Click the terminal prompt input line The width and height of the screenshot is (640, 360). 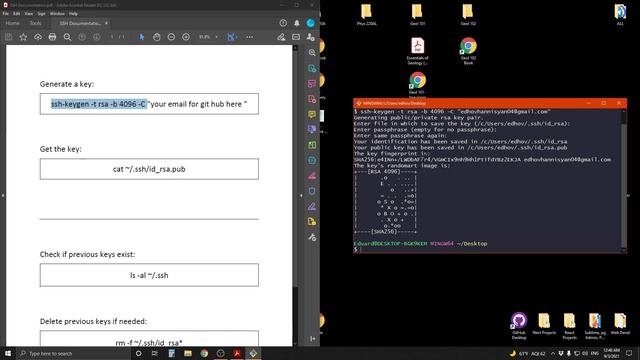coord(488,249)
